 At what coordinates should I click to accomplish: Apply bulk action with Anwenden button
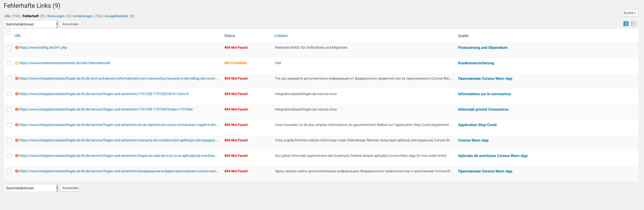click(x=71, y=24)
